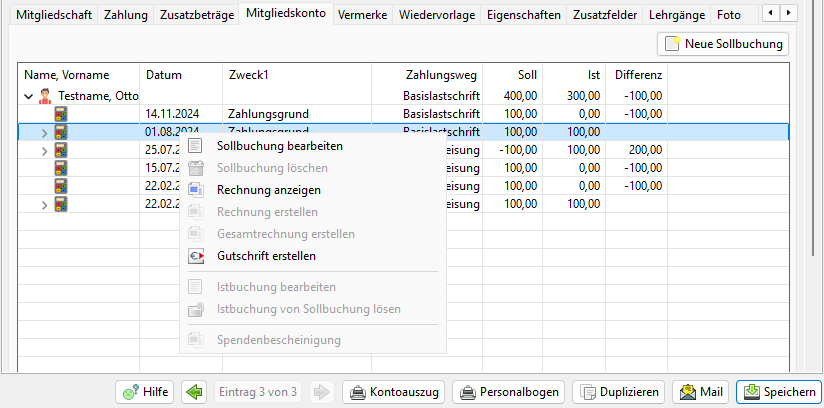Viewport: 824px width, 408px height.
Task: Sort the table by the Differenz column header
Action: 638,75
